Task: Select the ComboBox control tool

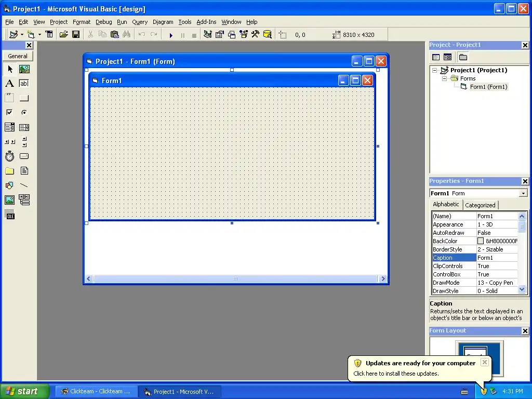Action: click(10, 127)
